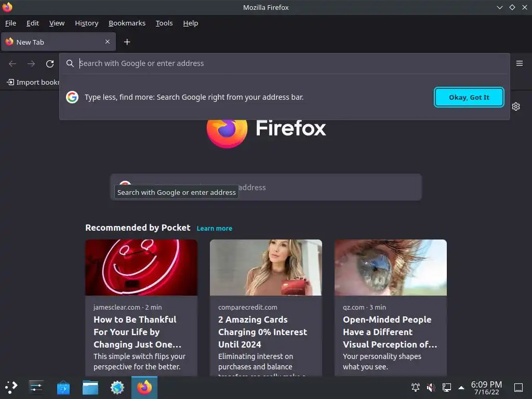The height and width of the screenshot is (399, 532).
Task: Click Import bookmarks in bookmarks toolbar
Action: 33,82
